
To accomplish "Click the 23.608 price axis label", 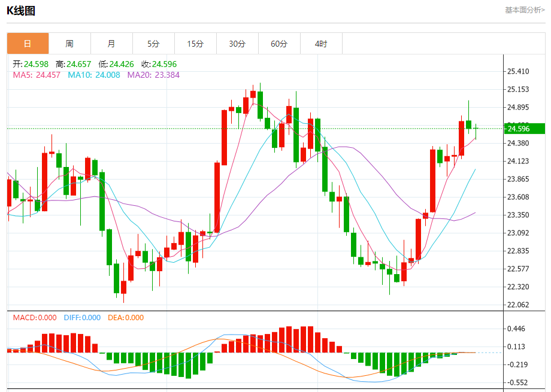I will pyautogui.click(x=518, y=197).
